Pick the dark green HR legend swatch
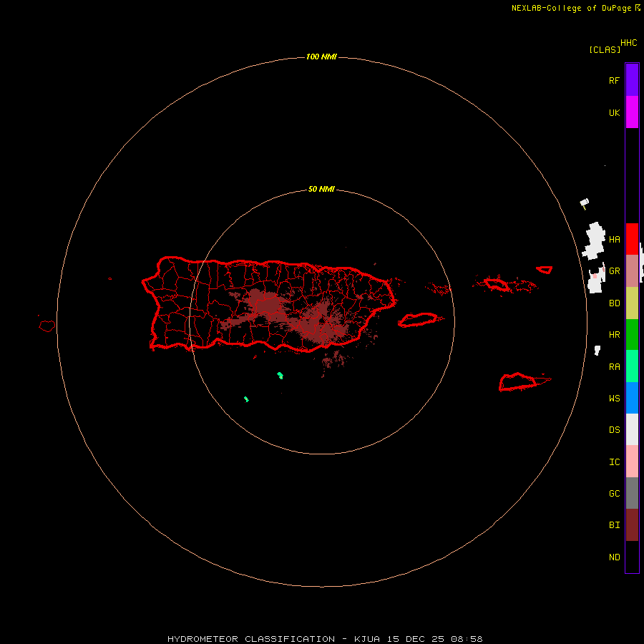The image size is (644, 644). 632,335
